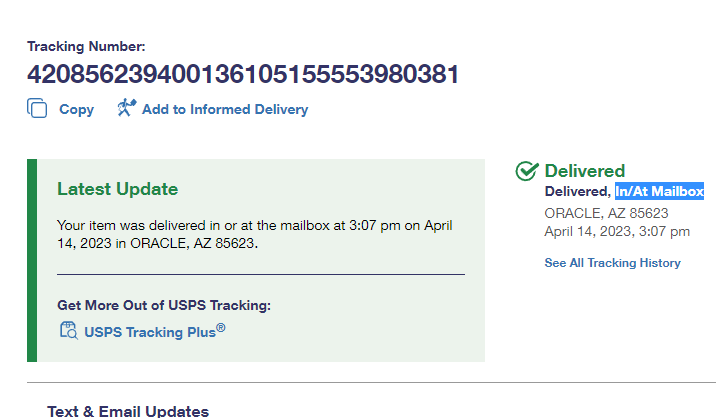The height and width of the screenshot is (418, 716).
Task: Click the delivery message paragraph in Latest Update
Action: pyautogui.click(x=254, y=234)
